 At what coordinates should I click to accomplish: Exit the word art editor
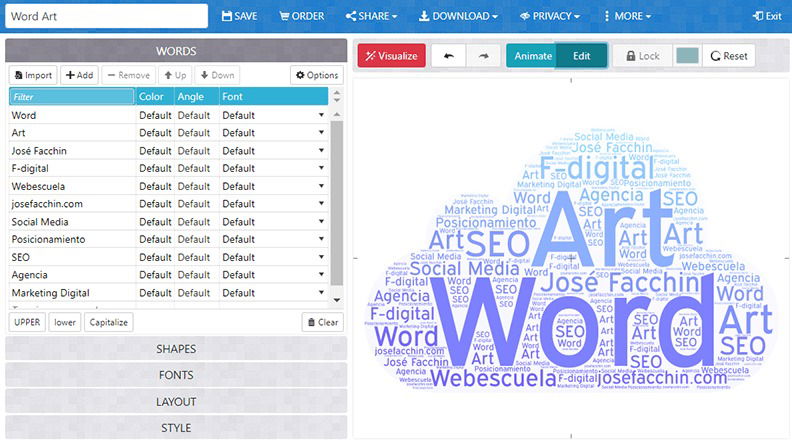pyautogui.click(x=767, y=16)
